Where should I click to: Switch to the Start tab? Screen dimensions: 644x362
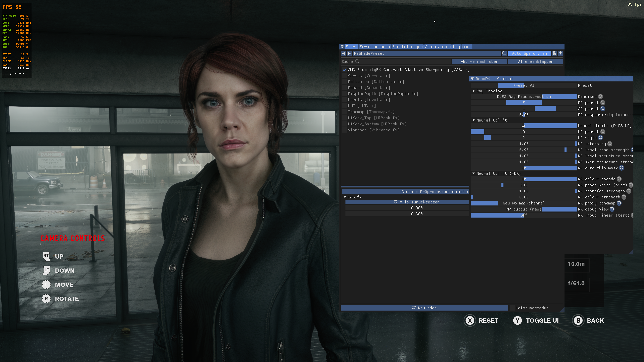tap(352, 47)
